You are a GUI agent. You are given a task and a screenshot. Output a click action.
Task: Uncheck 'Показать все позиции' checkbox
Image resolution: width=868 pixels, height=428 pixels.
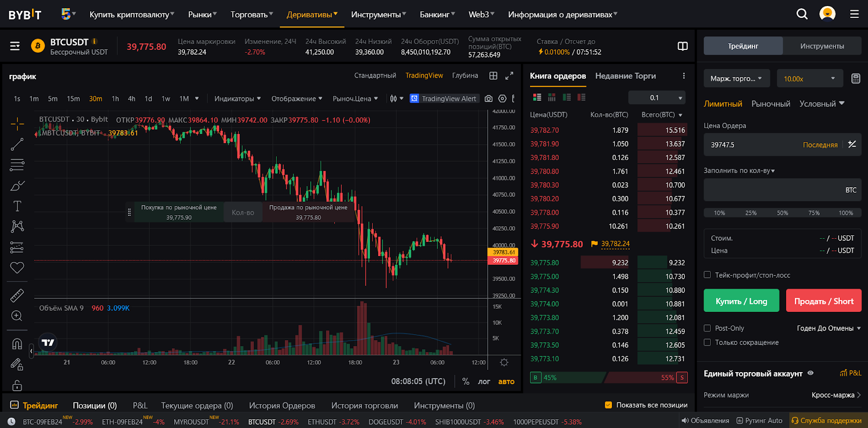(x=608, y=405)
